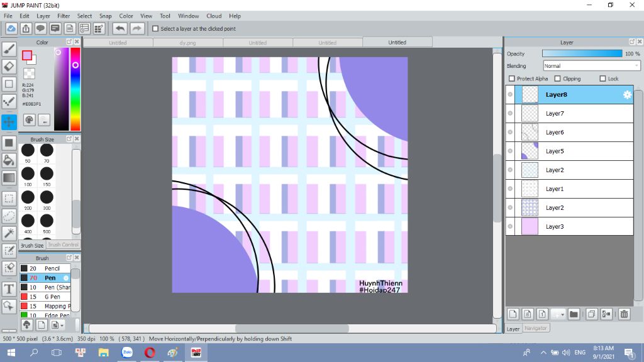The width and height of the screenshot is (644, 362).
Task: Toggle visibility of Layer3
Action: tap(510, 226)
